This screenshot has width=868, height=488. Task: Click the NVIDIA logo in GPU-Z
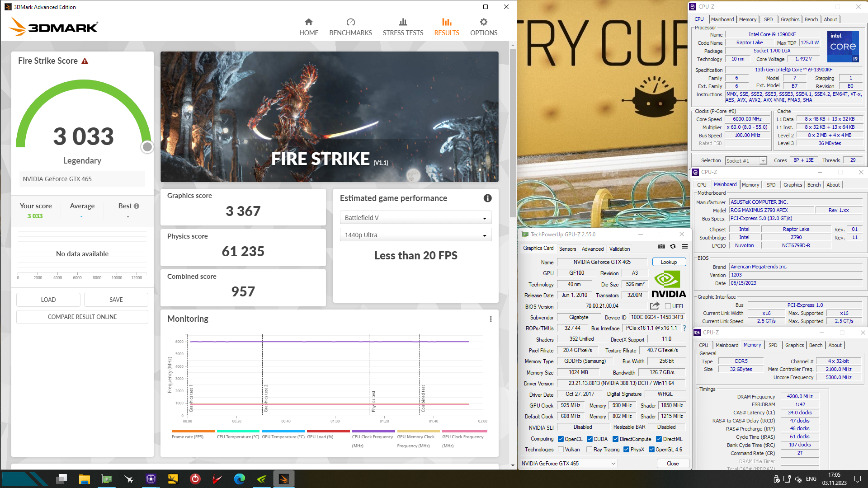coord(669,284)
